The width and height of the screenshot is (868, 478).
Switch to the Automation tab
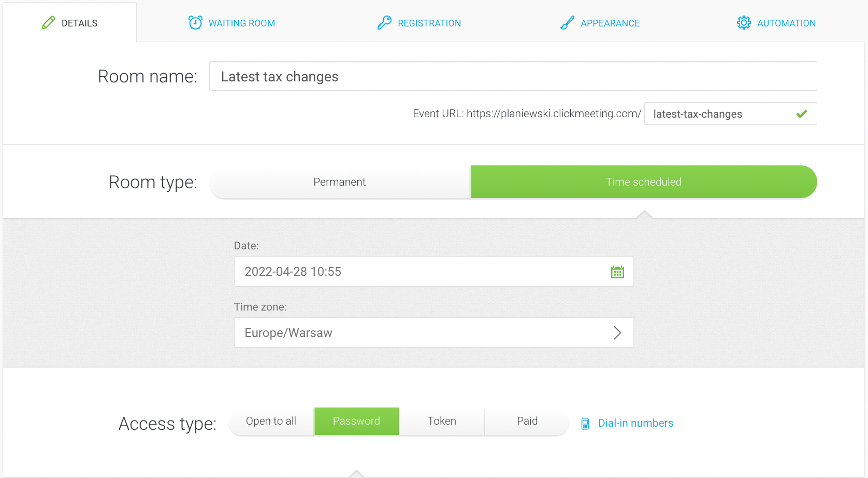(x=776, y=23)
